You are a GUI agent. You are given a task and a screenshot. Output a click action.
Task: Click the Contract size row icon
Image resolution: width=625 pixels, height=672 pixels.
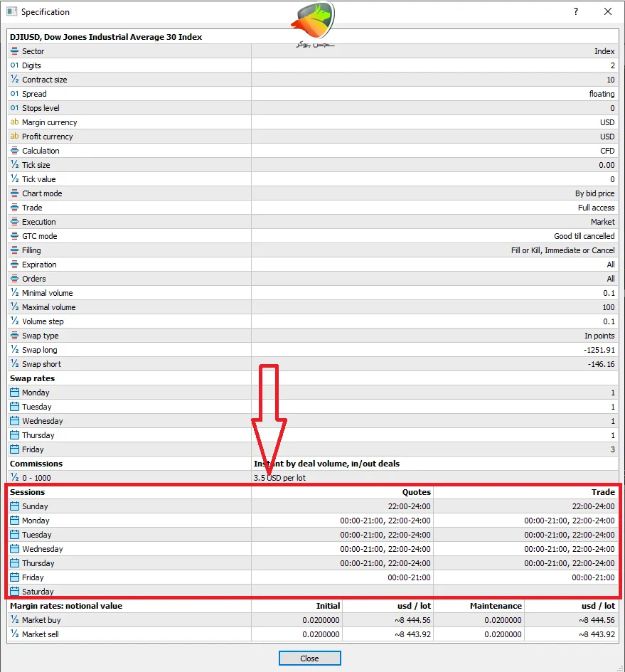15,80
